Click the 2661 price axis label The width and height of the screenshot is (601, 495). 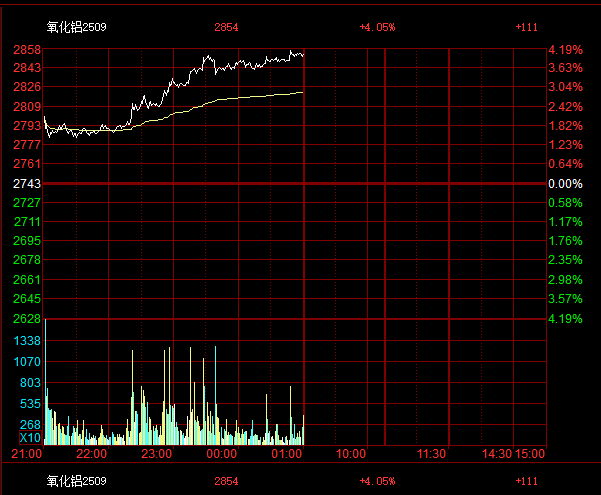(x=27, y=280)
